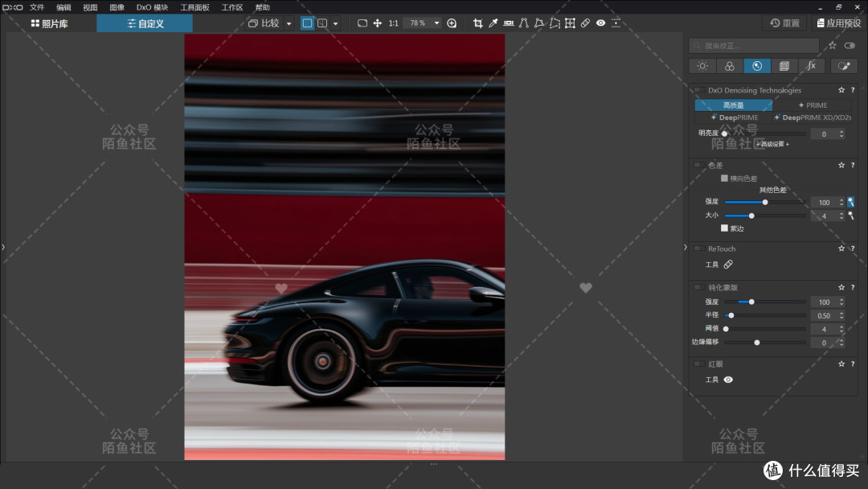Open the local adjustments brush tab
This screenshot has width=868, height=489.
pos(844,66)
